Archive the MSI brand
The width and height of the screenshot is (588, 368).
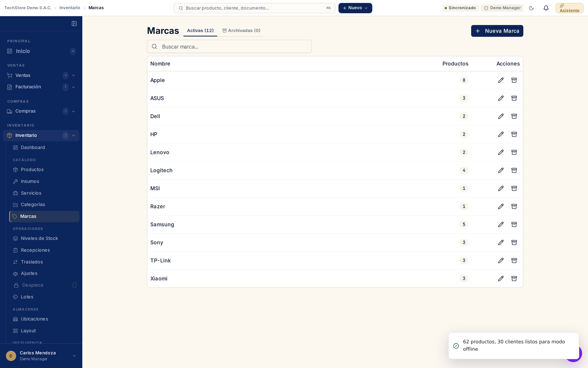[x=514, y=188]
